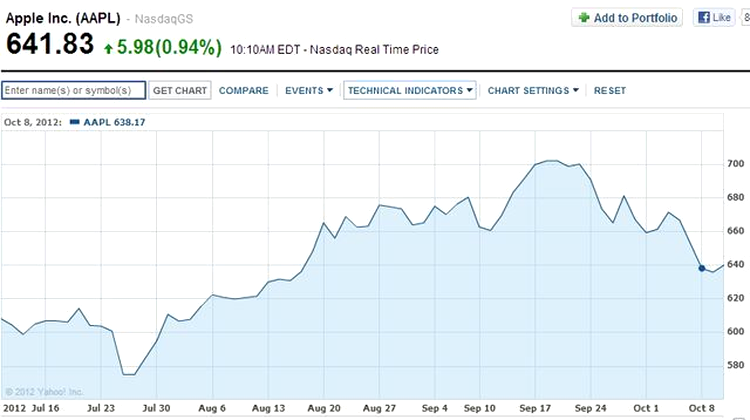Open the COMPARE option

pos(243,90)
